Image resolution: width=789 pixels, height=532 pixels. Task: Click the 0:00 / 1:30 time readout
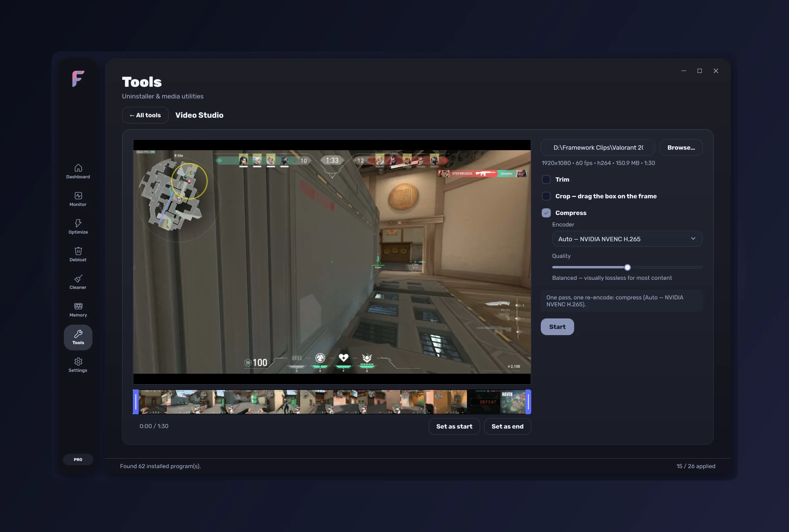(x=154, y=426)
